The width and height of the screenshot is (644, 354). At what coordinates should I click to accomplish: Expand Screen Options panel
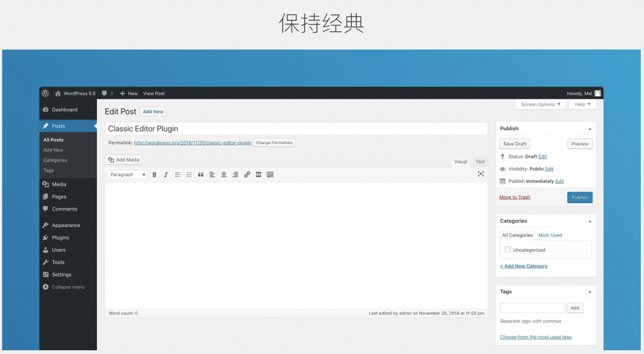click(541, 104)
